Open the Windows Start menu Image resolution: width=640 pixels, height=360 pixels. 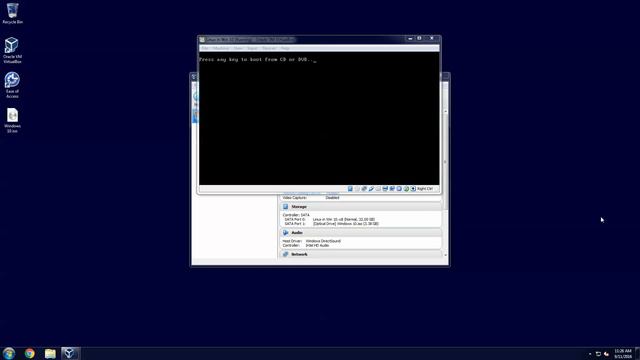9,353
